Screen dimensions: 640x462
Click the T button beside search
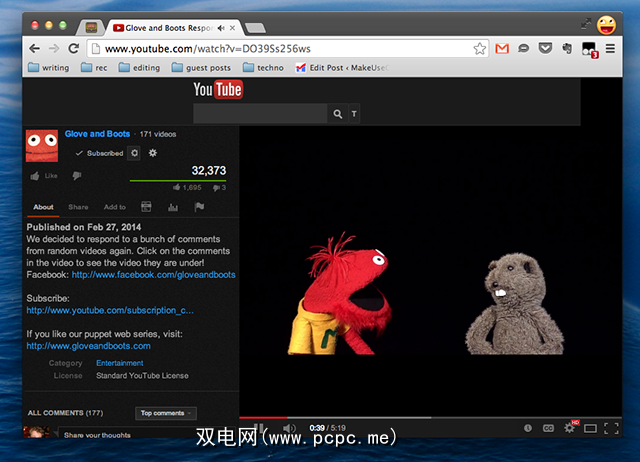354,113
